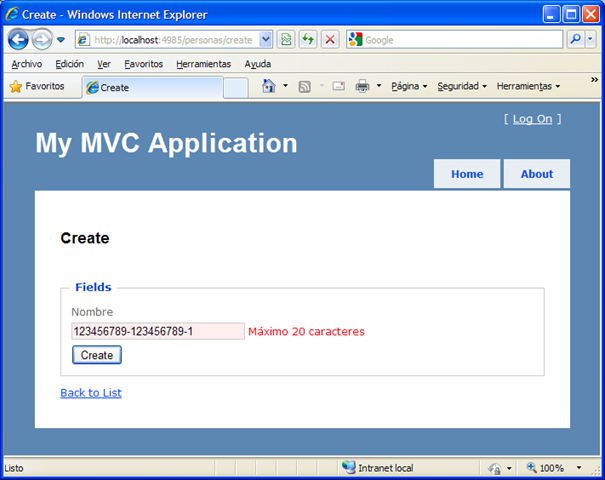Open recent pages dropdown next to Forward
Screen dimensions: 605x480
61,40
